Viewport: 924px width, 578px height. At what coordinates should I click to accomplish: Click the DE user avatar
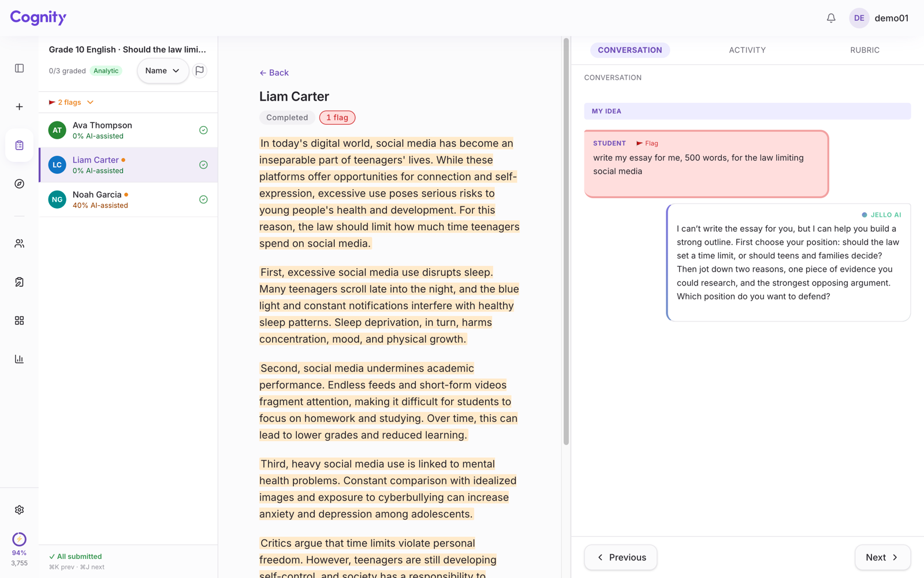click(859, 18)
